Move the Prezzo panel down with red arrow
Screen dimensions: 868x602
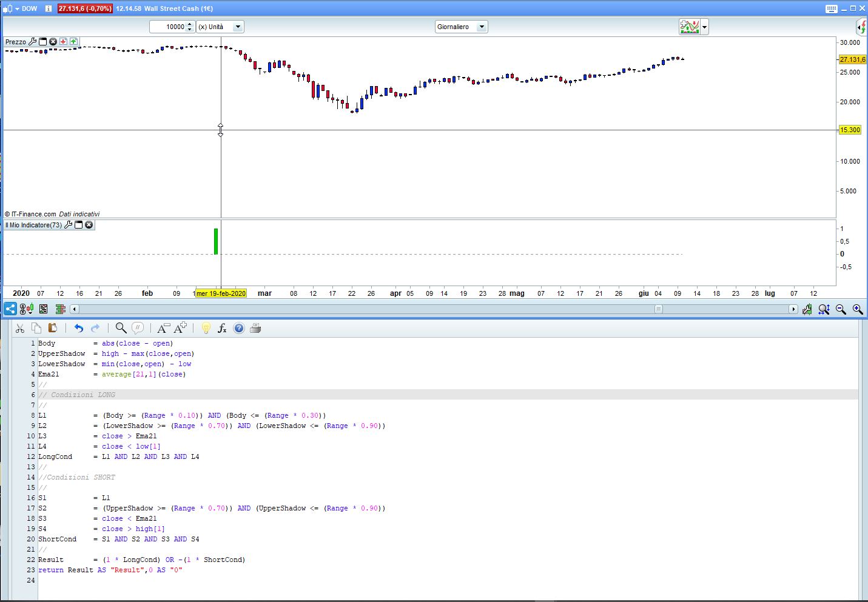63,41
